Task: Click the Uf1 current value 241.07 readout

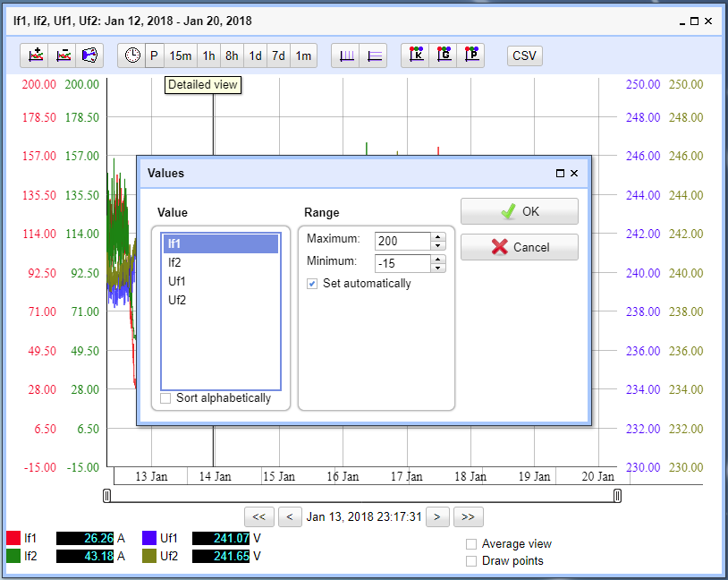Action: click(221, 538)
